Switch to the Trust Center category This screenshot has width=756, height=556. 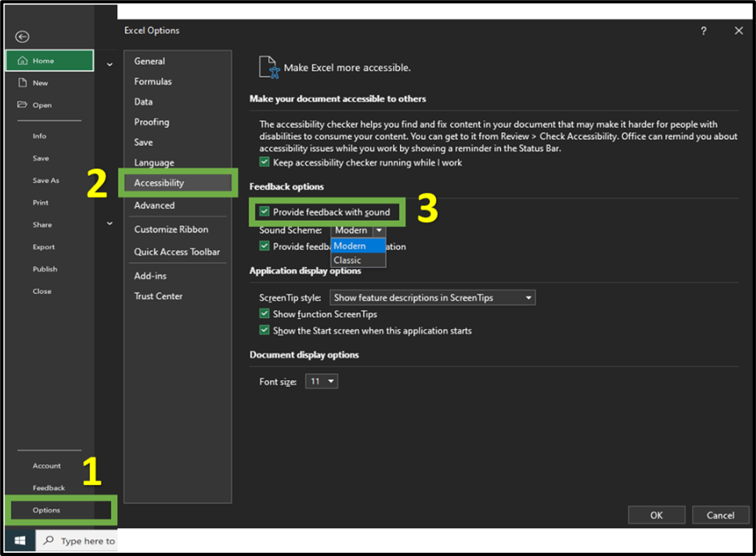coord(158,296)
